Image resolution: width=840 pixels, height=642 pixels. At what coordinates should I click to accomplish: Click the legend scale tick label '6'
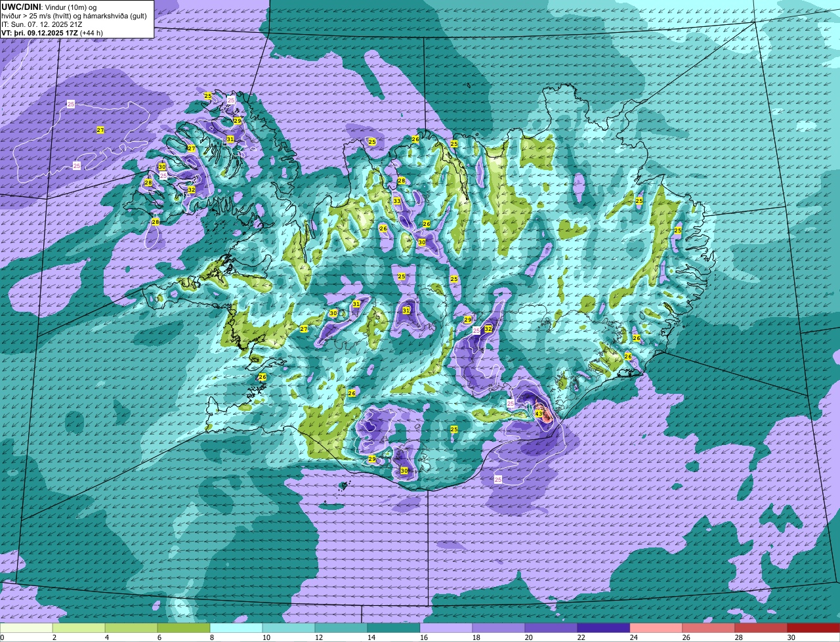click(x=159, y=637)
